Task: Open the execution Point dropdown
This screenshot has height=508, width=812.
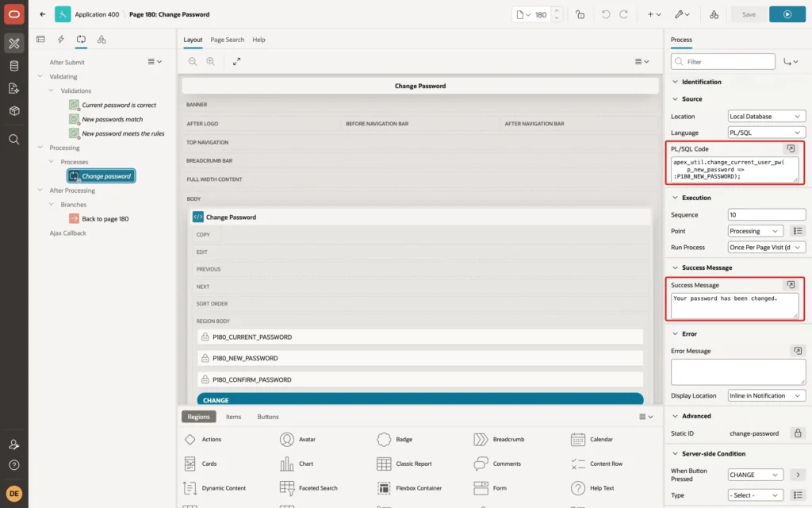Action: pyautogui.click(x=755, y=231)
